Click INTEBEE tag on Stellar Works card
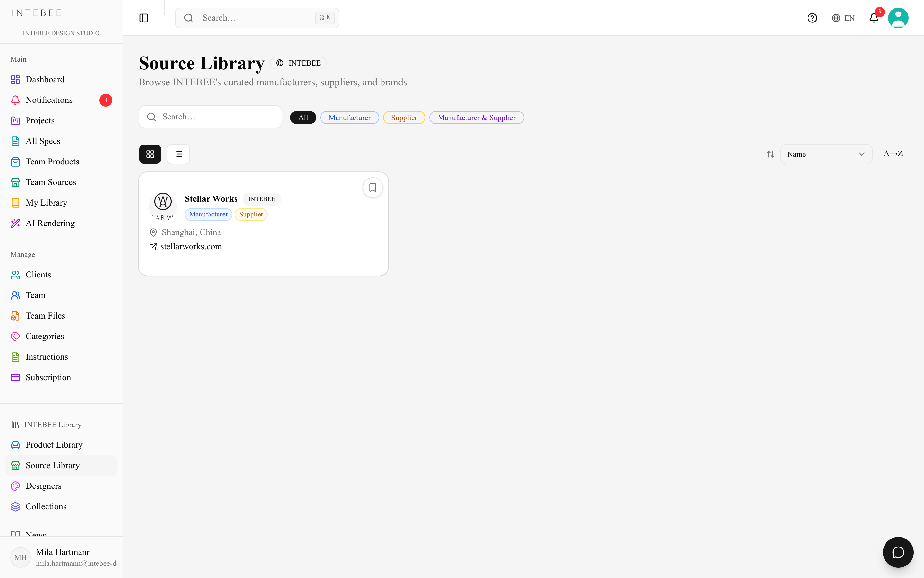The width and height of the screenshot is (924, 578). [x=261, y=199]
